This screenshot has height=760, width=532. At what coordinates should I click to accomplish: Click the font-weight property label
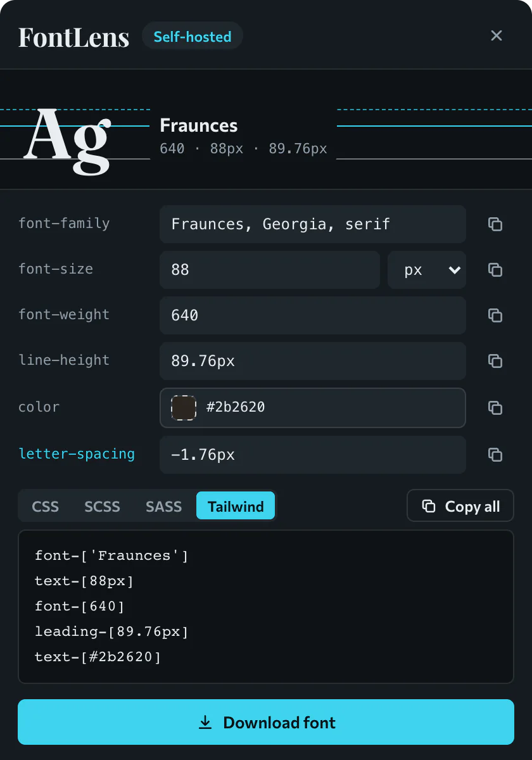point(64,314)
